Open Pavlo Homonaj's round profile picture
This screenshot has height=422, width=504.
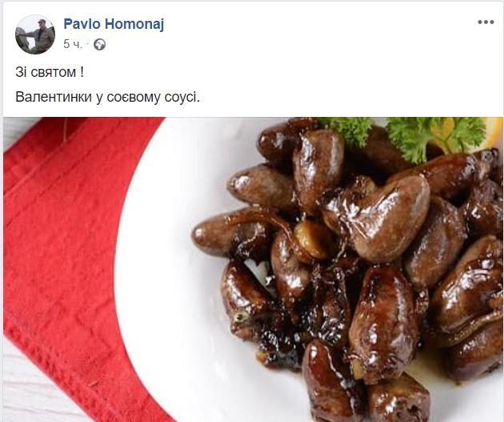click(35, 34)
